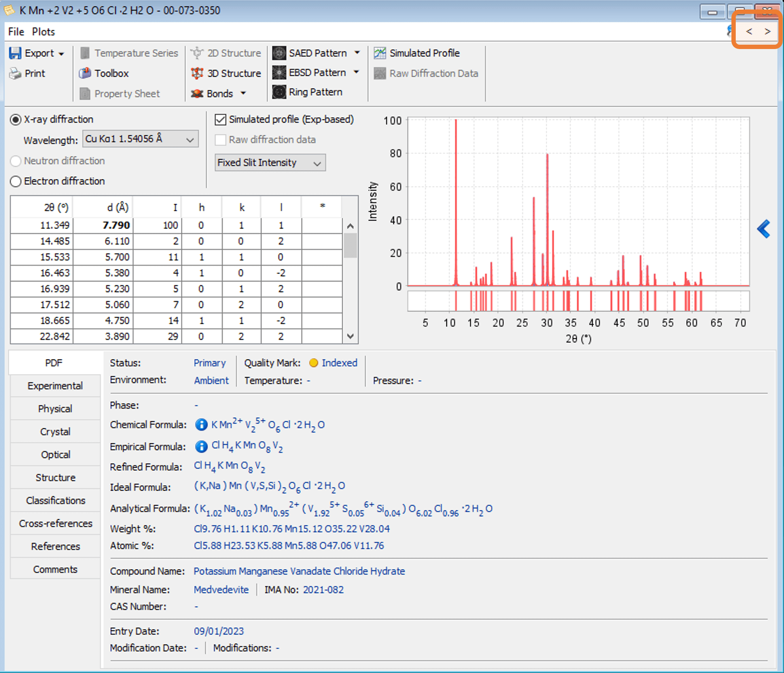This screenshot has width=784, height=673.
Task: Go to next entry with > button
Action: click(x=767, y=32)
